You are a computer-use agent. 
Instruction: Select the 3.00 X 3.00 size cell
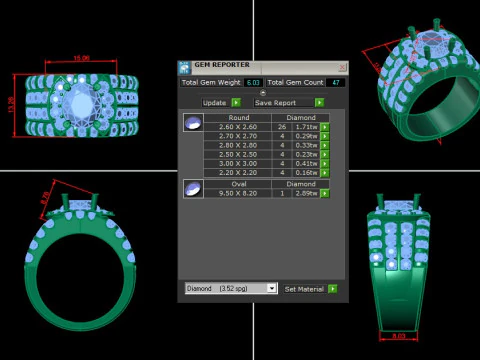click(238, 164)
